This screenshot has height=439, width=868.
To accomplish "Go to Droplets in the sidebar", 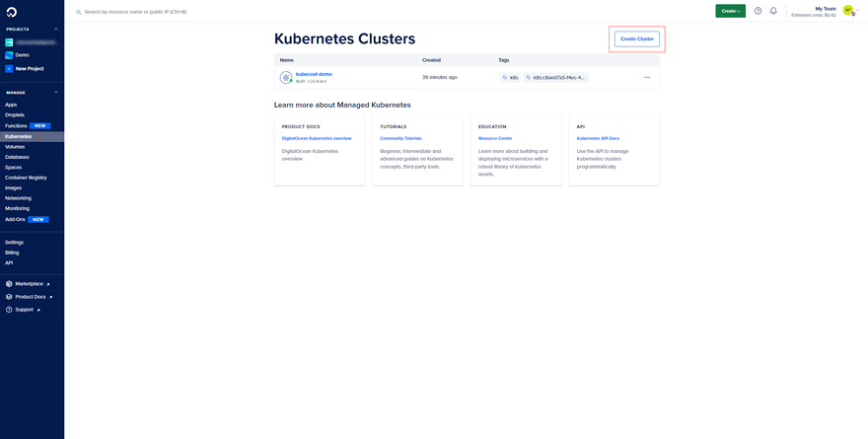I will tap(15, 115).
